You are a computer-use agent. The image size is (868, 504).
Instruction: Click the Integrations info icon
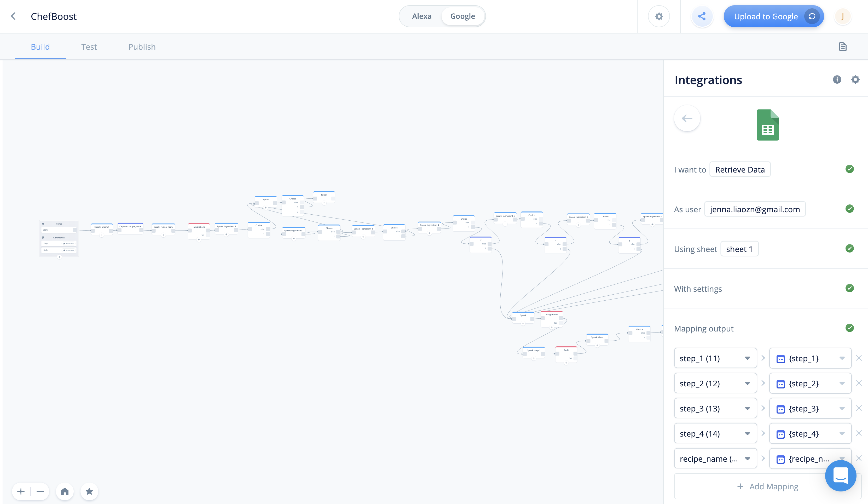(x=837, y=79)
